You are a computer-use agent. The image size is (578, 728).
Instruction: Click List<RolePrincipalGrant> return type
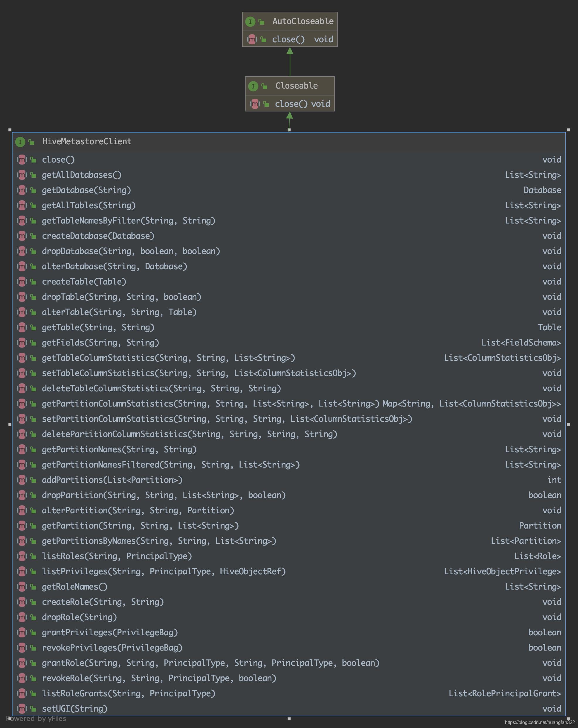[x=505, y=693]
